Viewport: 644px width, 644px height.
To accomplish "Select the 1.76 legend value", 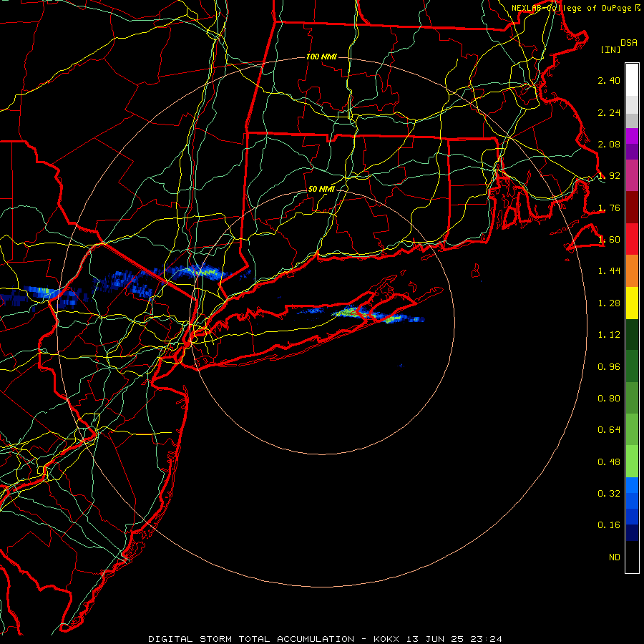I will pos(609,208).
